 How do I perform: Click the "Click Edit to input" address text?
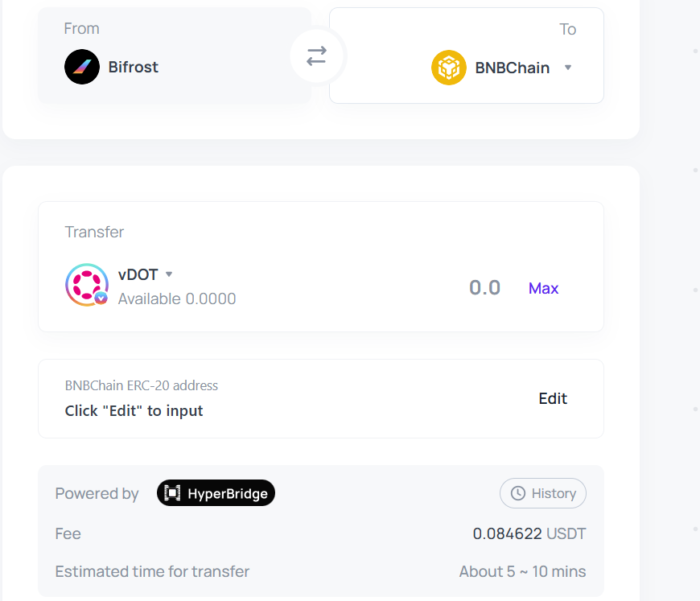coord(134,410)
